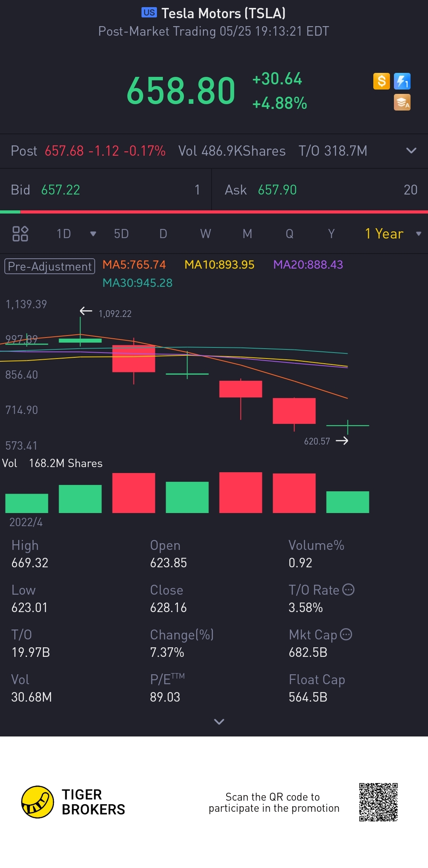This screenshot has width=428, height=868.
Task: Tap the tallest red volume bar
Action: (241, 492)
